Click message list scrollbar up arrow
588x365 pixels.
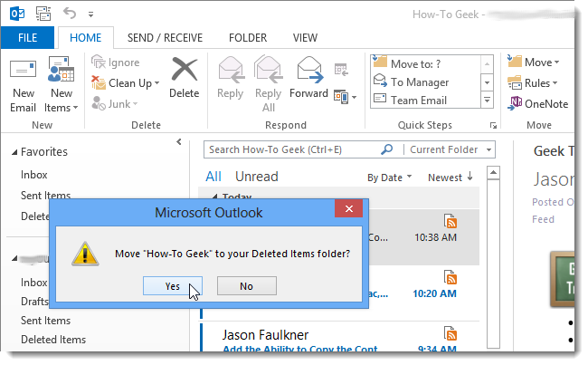493,173
